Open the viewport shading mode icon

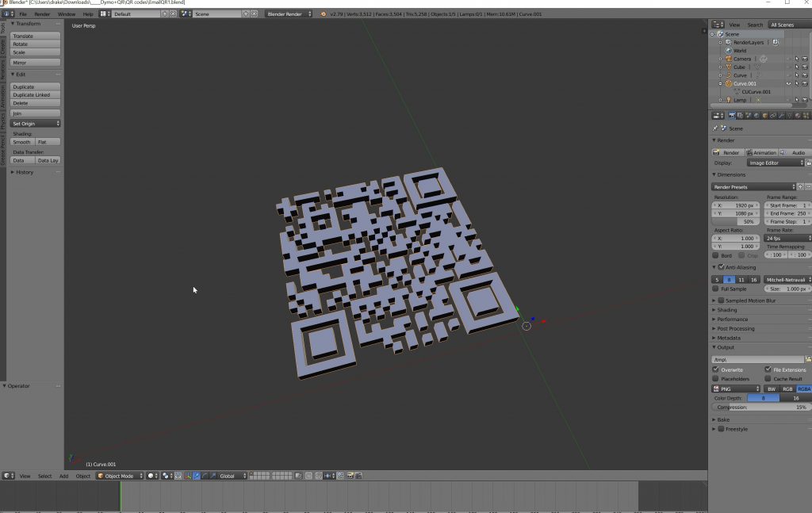point(151,476)
